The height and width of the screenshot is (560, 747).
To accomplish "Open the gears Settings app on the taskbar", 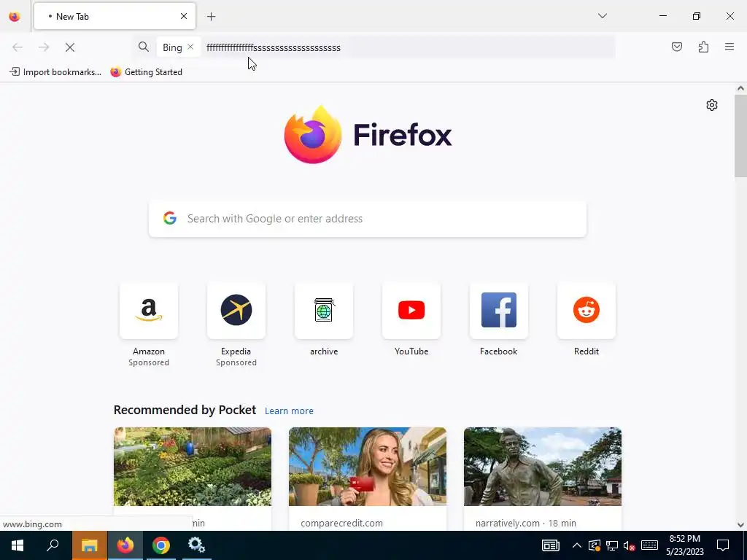I will point(196,545).
